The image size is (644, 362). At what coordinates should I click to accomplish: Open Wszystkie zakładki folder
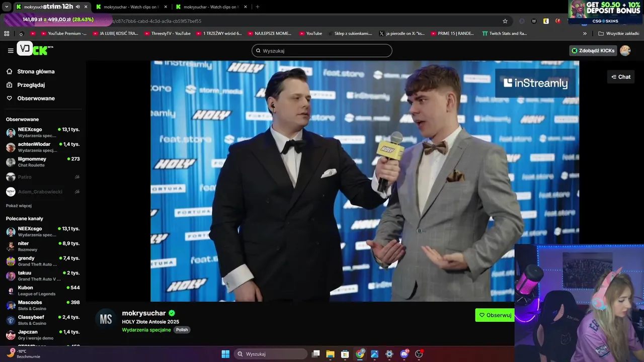click(x=619, y=34)
